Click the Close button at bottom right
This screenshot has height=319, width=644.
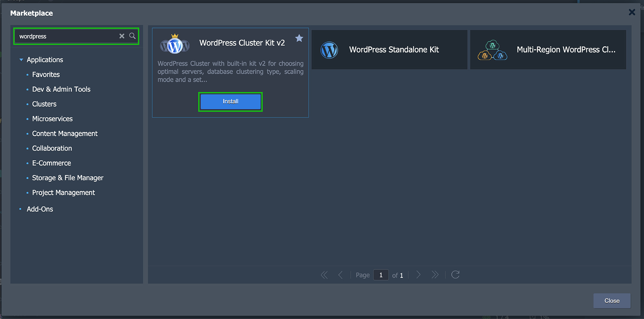612,301
